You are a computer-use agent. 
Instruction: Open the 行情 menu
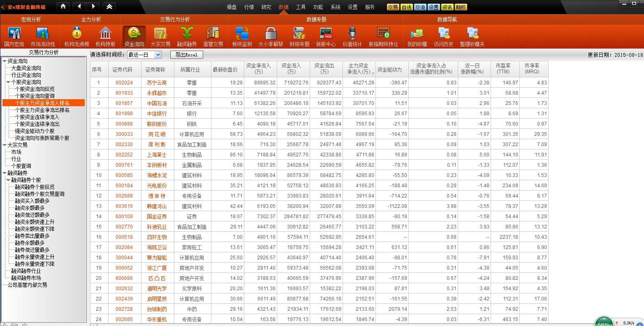click(x=249, y=7)
